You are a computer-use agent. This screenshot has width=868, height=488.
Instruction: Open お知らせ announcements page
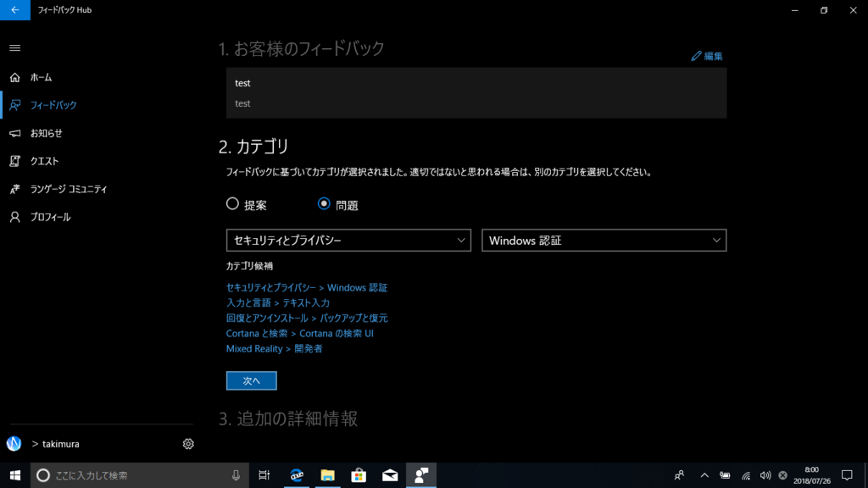coord(46,133)
